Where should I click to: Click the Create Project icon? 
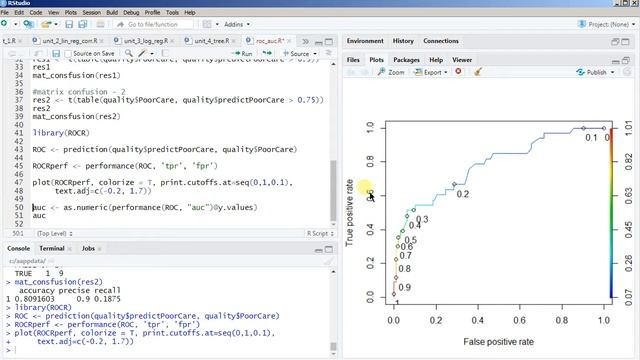pyautogui.click(x=28, y=24)
